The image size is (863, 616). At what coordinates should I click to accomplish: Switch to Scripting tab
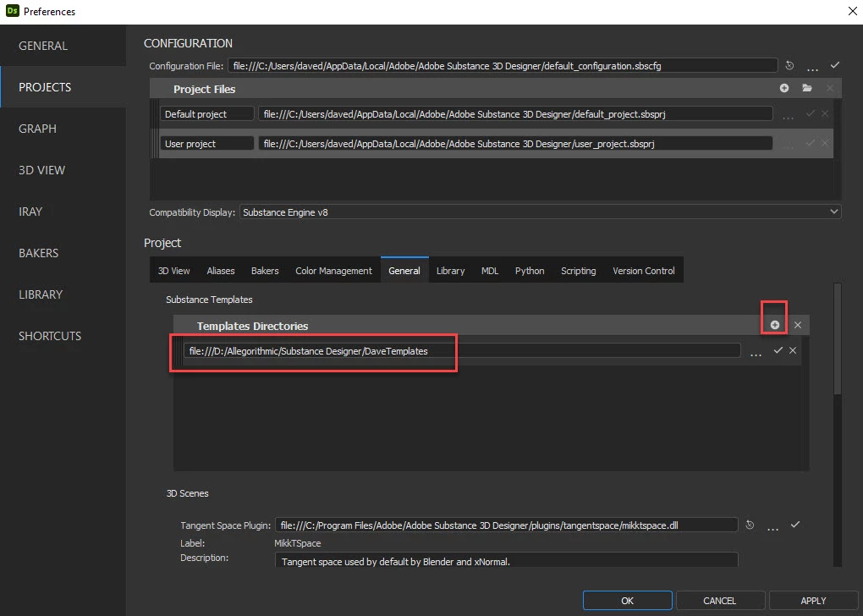[579, 270]
